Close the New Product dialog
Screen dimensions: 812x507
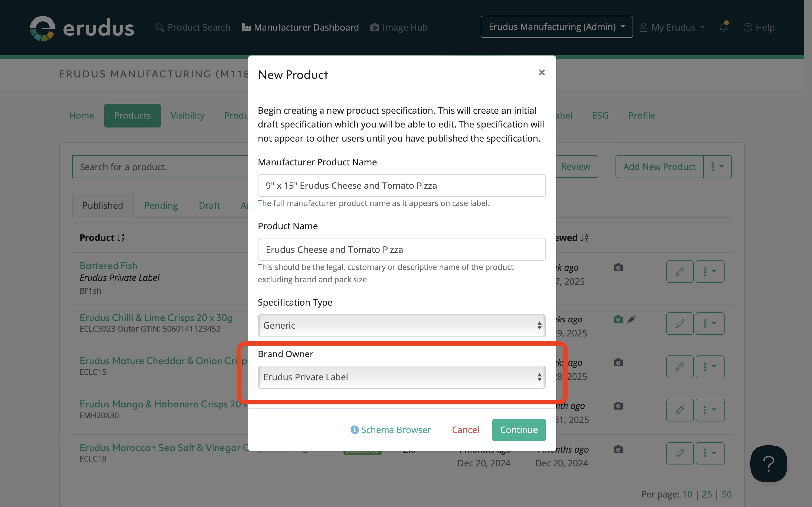click(541, 73)
